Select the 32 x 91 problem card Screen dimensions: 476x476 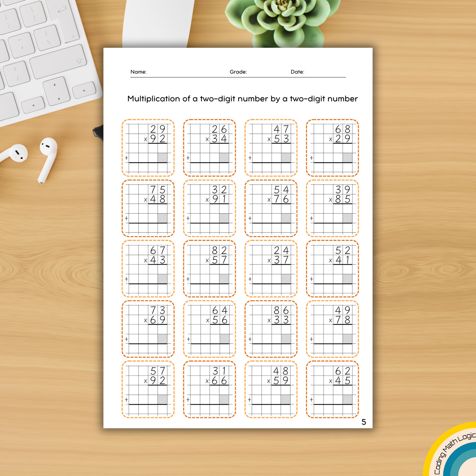[209, 208]
